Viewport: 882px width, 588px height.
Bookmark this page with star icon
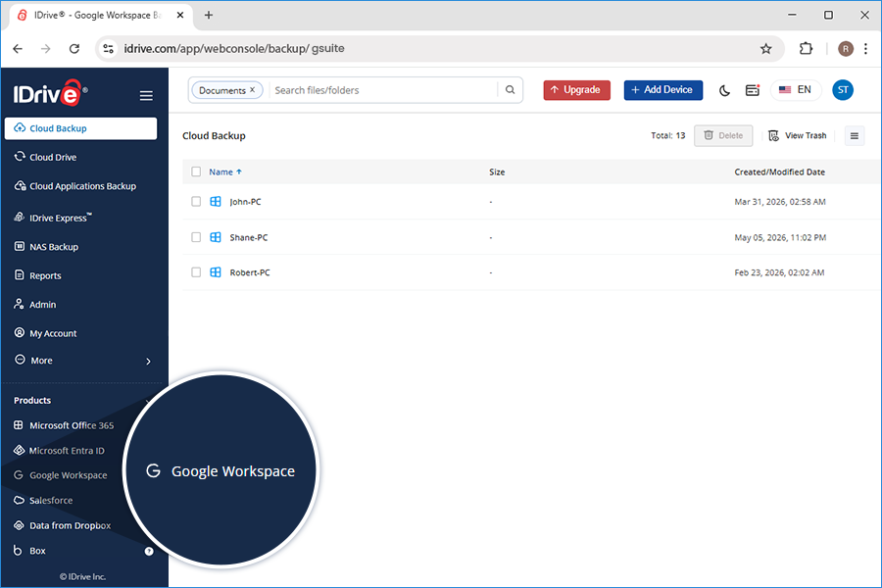[766, 49]
